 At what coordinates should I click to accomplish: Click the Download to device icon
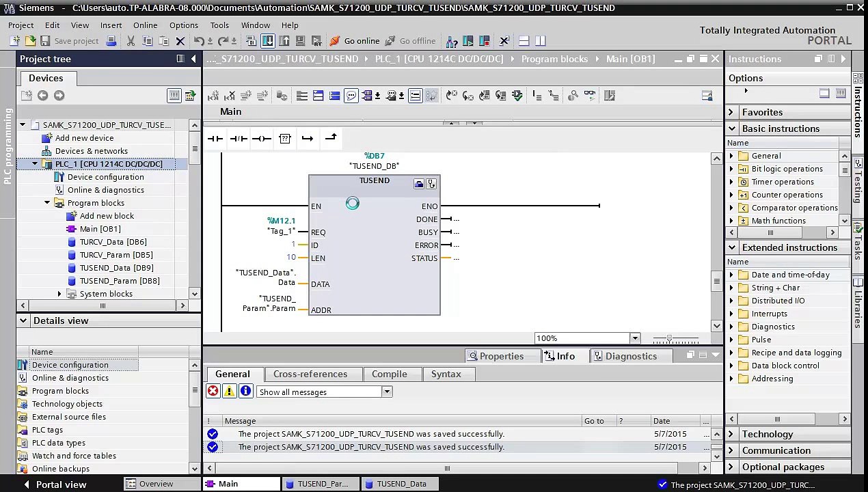[x=268, y=41]
